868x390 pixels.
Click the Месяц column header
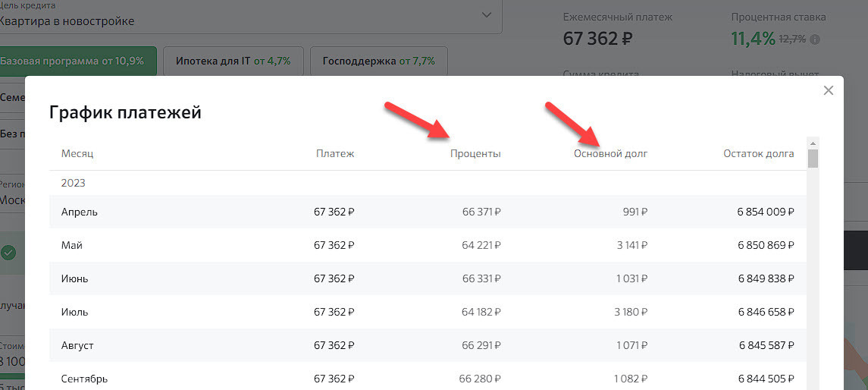point(77,154)
